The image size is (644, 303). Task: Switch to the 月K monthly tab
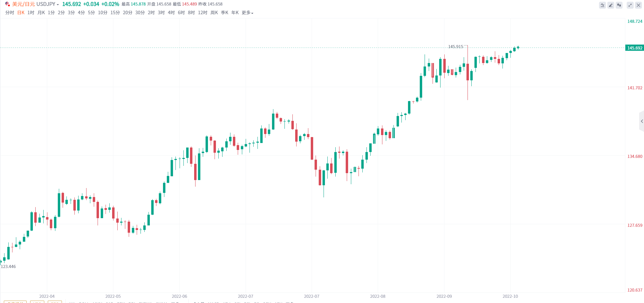point(41,13)
